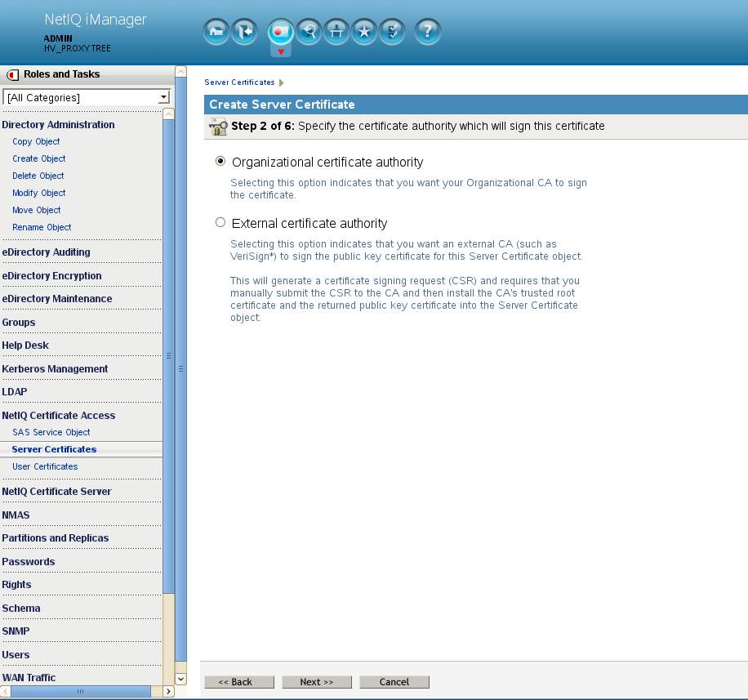This screenshot has width=748, height=700.
Task: Expand the LDAP category
Action: click(x=15, y=392)
